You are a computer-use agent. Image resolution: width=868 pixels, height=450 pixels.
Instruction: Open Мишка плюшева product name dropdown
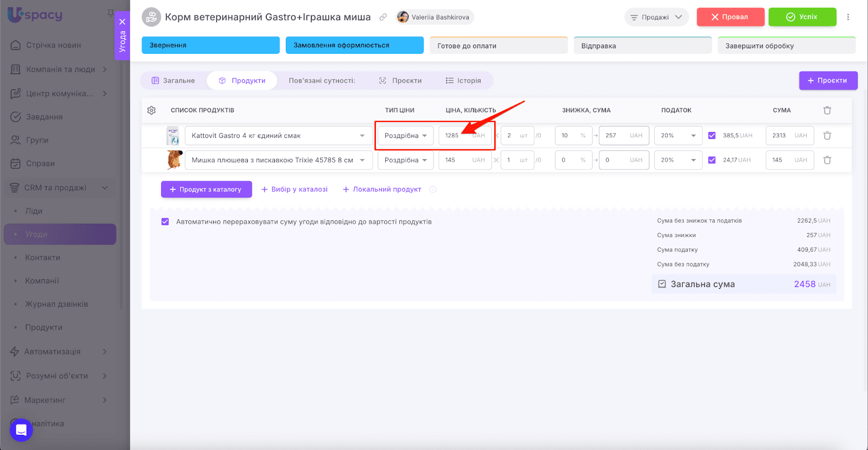[x=279, y=160]
